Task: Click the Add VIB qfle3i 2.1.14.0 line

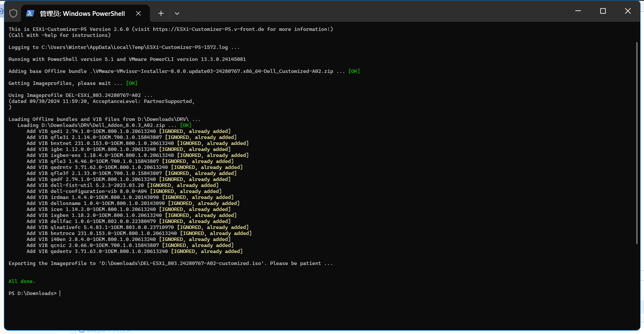Action: point(131,137)
